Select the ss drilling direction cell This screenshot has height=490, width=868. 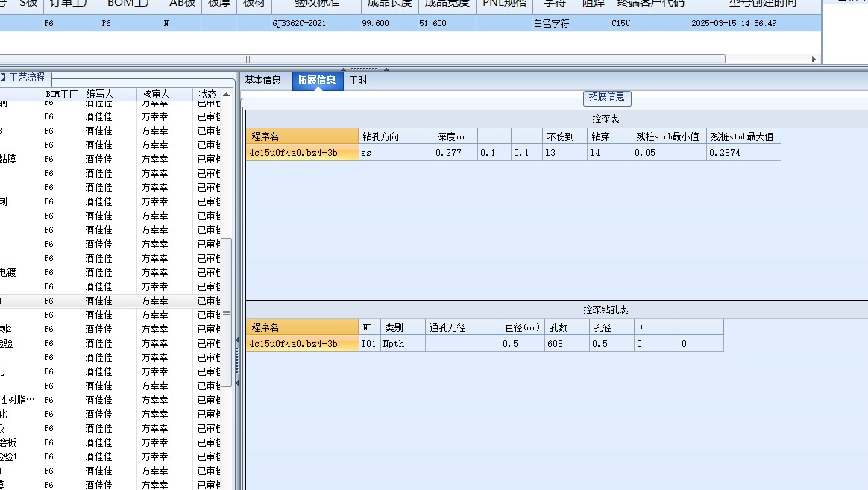click(395, 153)
